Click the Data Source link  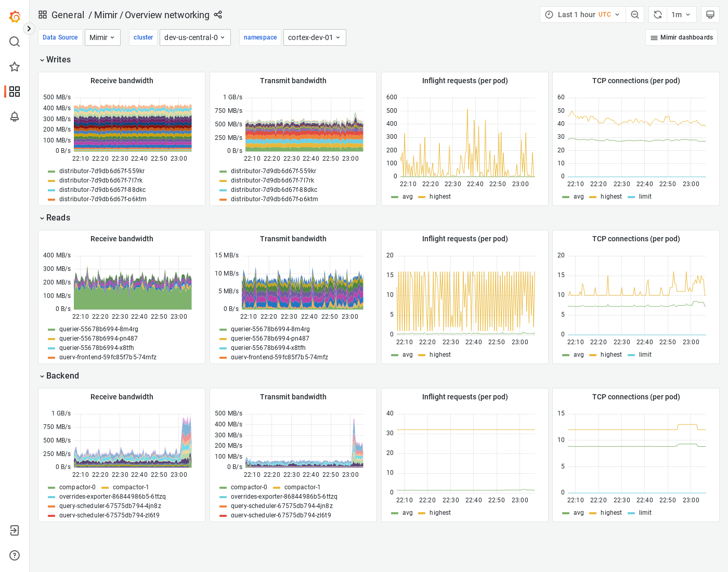pyautogui.click(x=60, y=37)
